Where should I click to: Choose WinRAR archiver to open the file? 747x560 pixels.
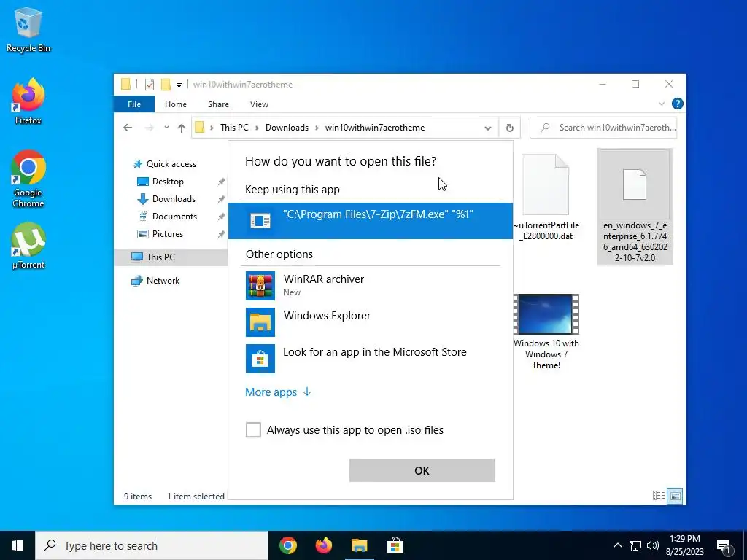[x=370, y=286]
